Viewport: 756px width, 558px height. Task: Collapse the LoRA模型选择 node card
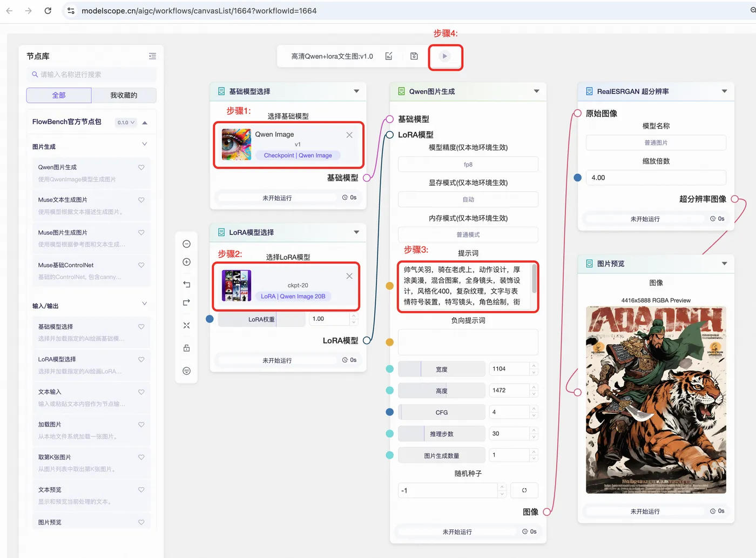point(356,232)
